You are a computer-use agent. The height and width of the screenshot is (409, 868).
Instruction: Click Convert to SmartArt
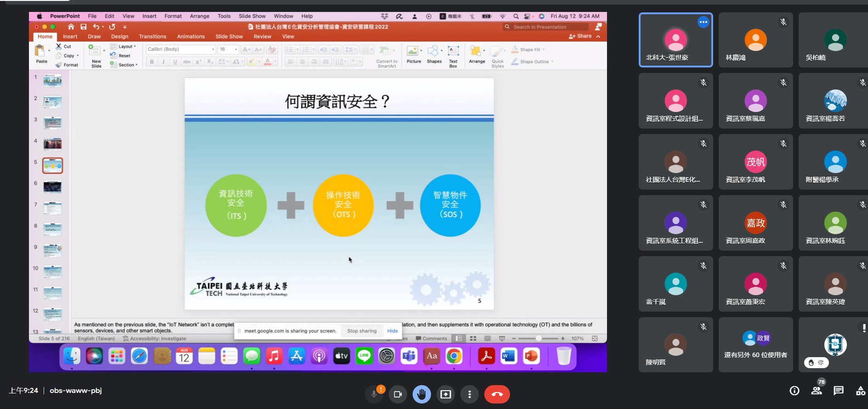point(387,56)
